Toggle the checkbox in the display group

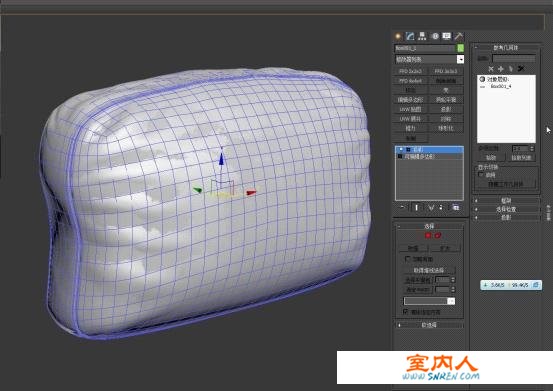pyautogui.click(x=481, y=174)
